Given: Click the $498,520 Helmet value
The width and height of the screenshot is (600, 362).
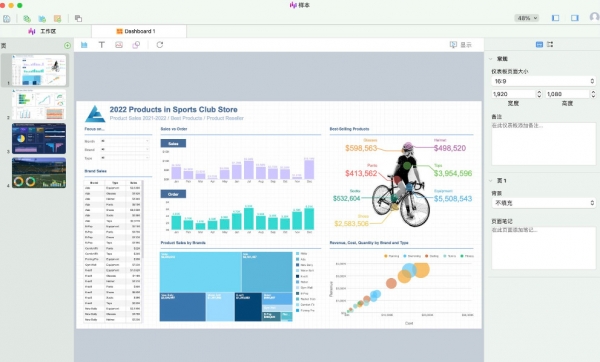Looking at the screenshot, I should 450,148.
